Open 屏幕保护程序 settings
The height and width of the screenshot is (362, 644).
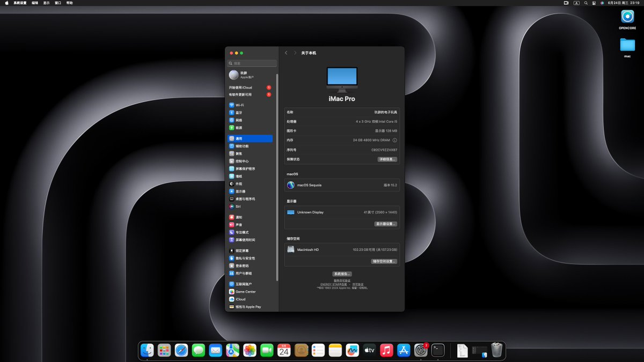(250, 168)
